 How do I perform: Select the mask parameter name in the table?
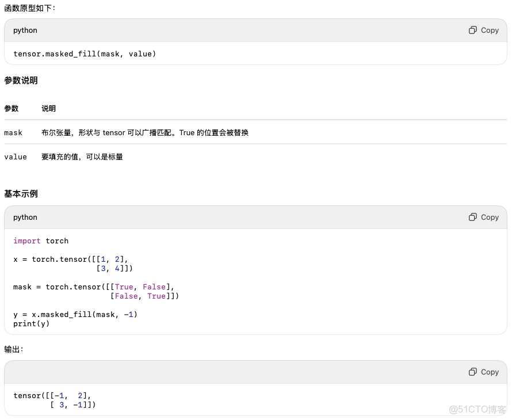coord(13,133)
